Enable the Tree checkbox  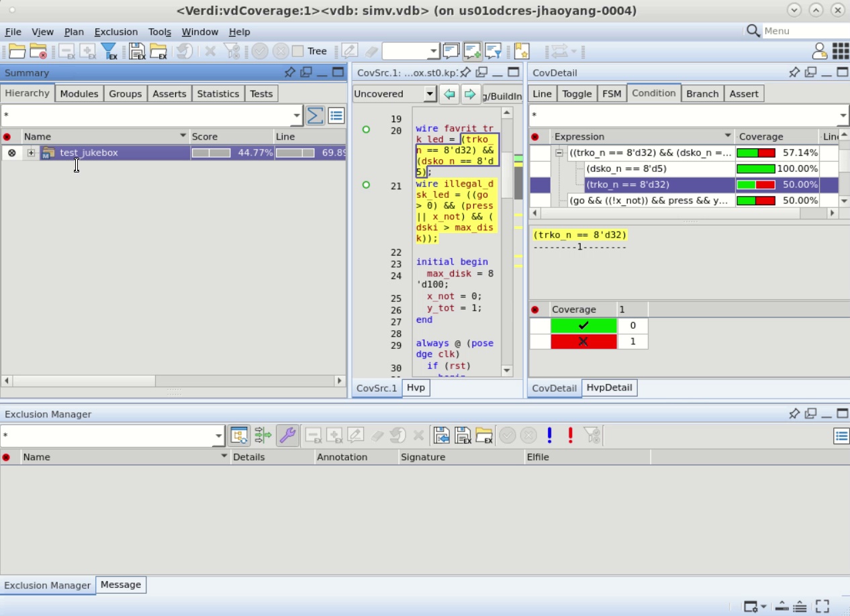tap(298, 52)
